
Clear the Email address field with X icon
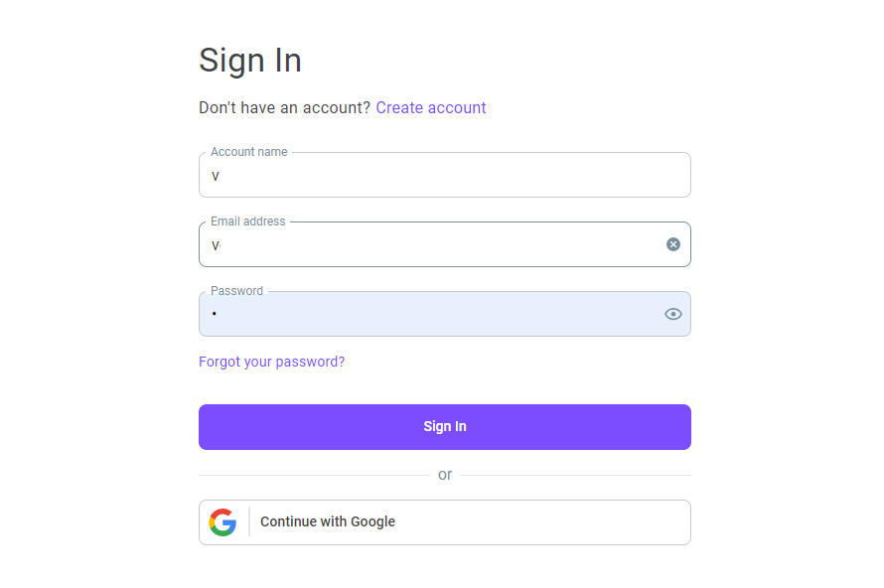click(672, 244)
